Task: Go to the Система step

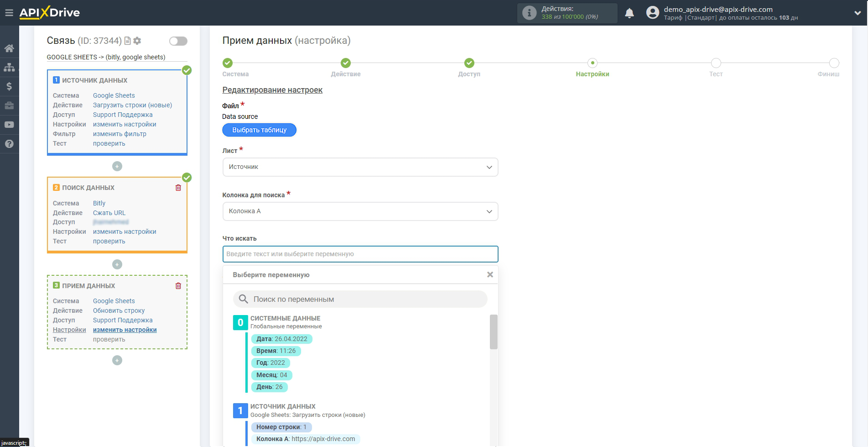Action: click(x=228, y=63)
